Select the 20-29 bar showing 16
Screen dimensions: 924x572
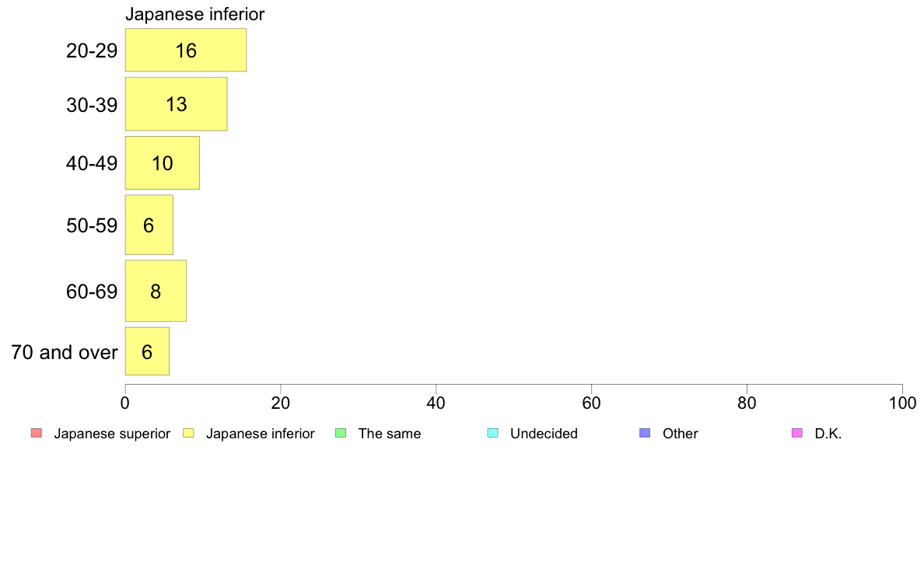pos(186,51)
